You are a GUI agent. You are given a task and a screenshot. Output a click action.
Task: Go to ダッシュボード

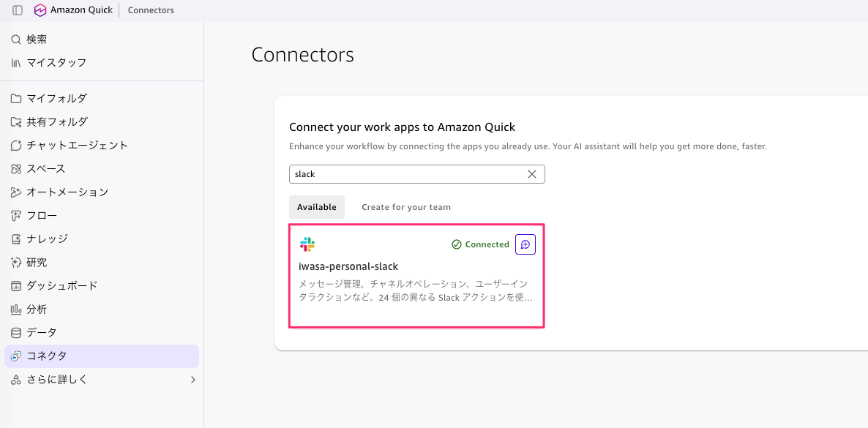102,286
